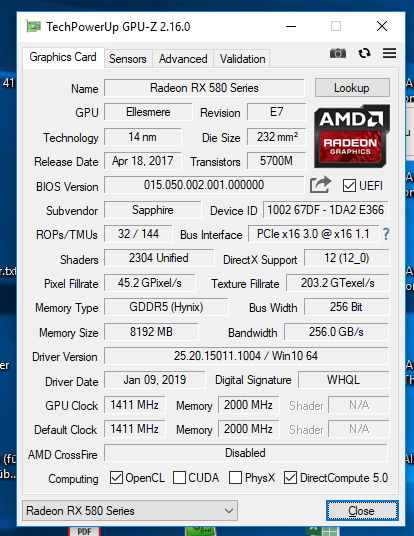Screen dimensions: 414x536
Task: Click the AMD Radeon Graphics logo
Action: pyautogui.click(x=352, y=136)
